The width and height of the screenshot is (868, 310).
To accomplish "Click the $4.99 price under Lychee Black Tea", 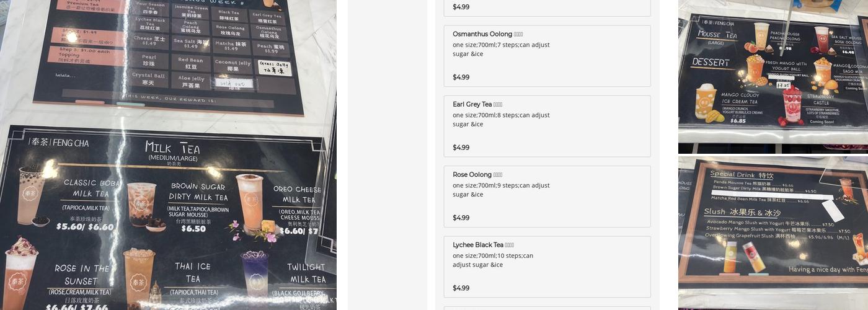I will (x=461, y=288).
